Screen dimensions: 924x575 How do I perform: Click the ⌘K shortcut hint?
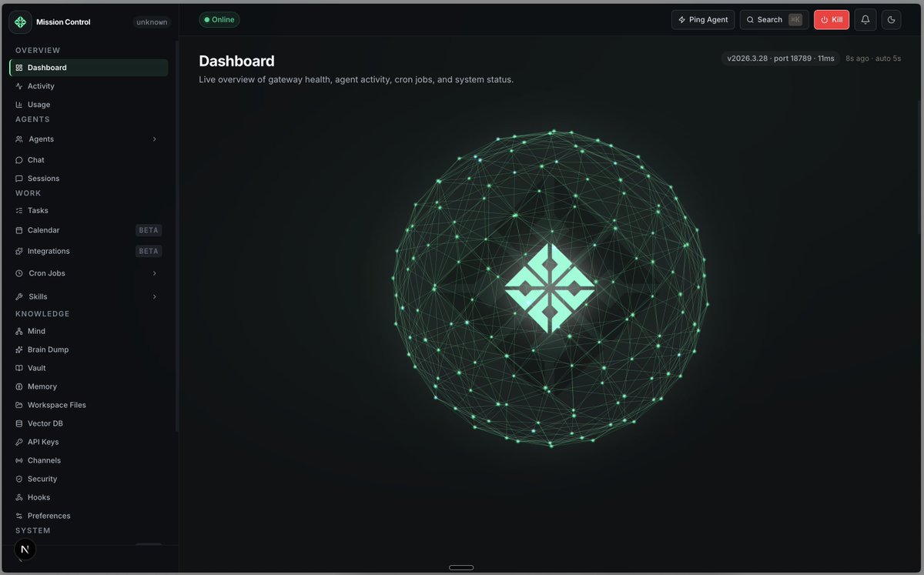pyautogui.click(x=795, y=20)
